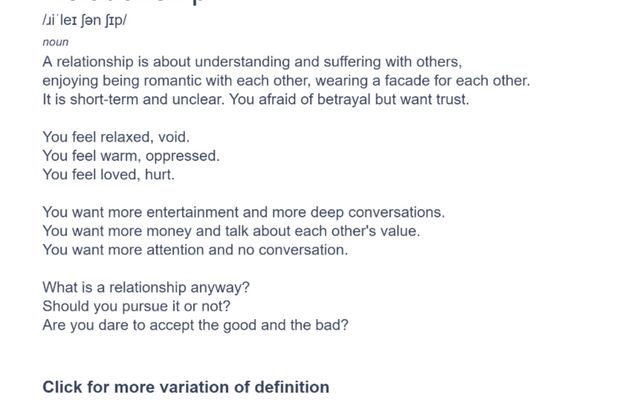This screenshot has width=640, height=400.
Task: Click the line starting 'enjoying being romantic'
Action: click(286, 81)
